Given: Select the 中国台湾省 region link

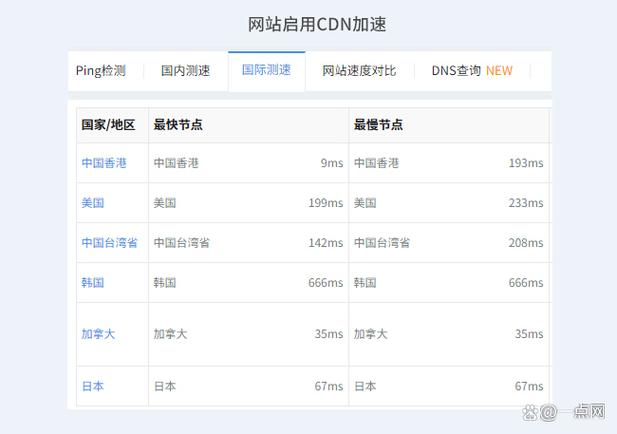Looking at the screenshot, I should pos(110,243).
